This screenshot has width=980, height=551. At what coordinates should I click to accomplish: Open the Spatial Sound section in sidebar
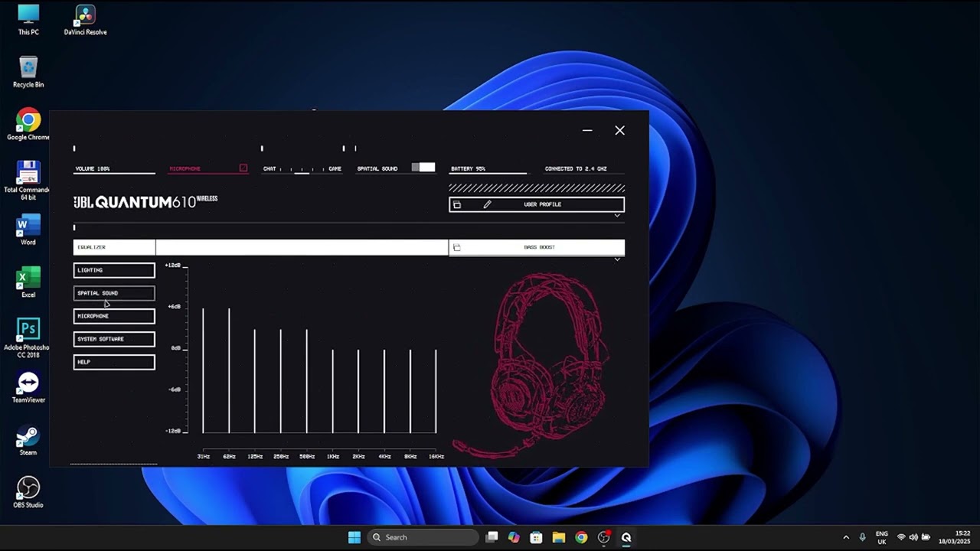coord(114,293)
